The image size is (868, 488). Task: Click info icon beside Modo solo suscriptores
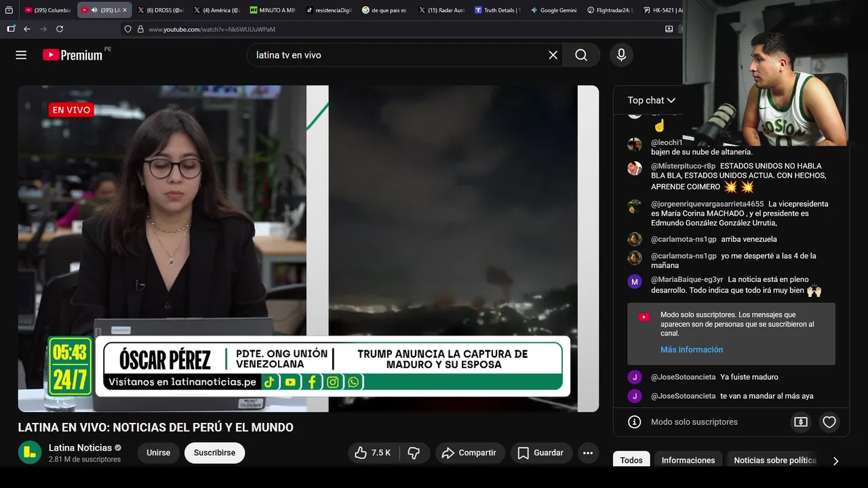click(x=635, y=422)
